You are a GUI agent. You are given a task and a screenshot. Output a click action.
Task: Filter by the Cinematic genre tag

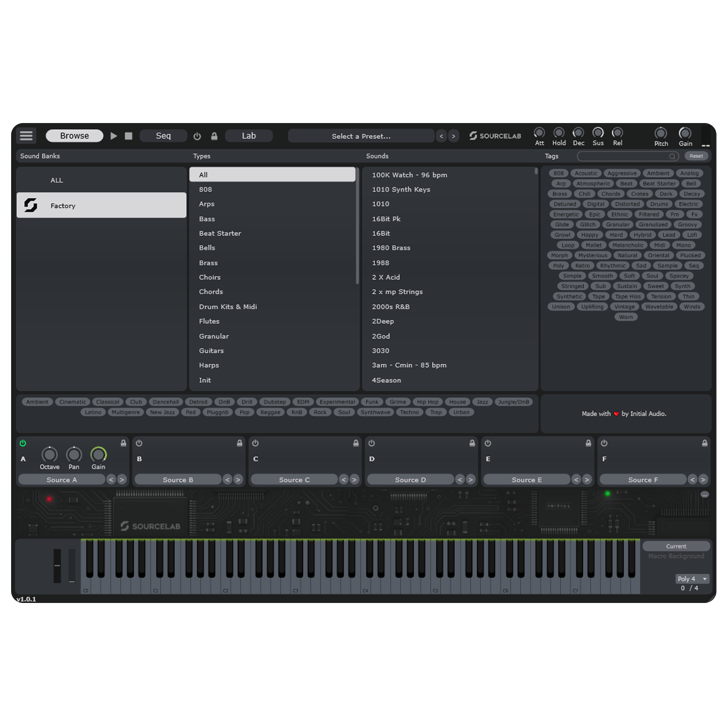click(x=73, y=402)
